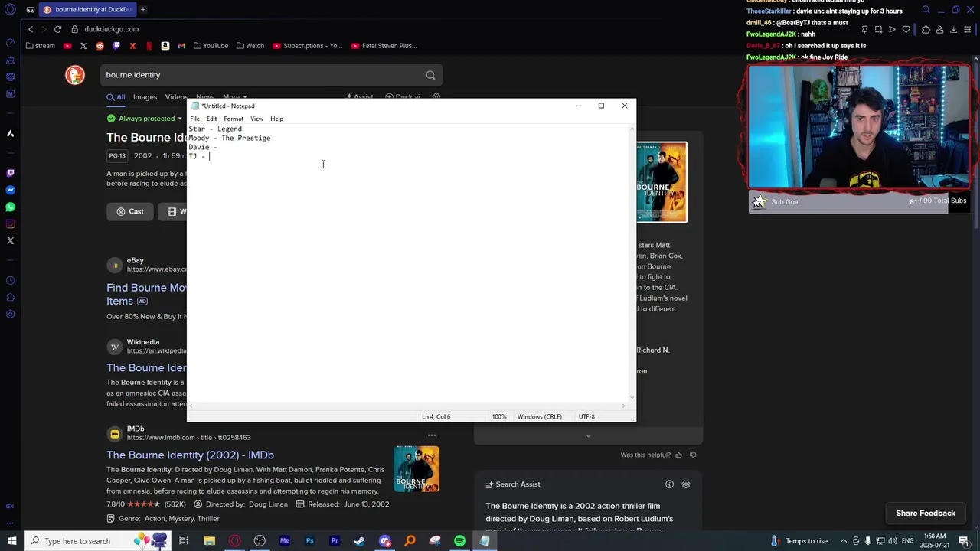Open Instagram in the Opera sidebar
The height and width of the screenshot is (551, 980).
coord(10,224)
